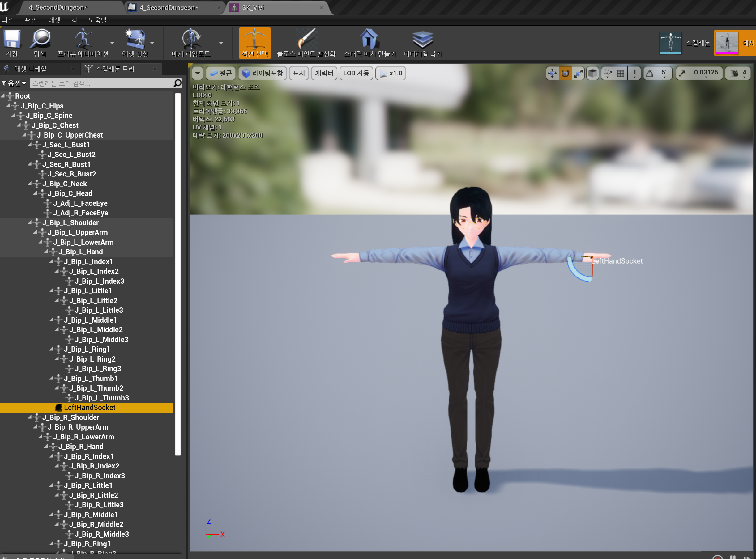Click playback speed x1.0 button

pyautogui.click(x=391, y=73)
